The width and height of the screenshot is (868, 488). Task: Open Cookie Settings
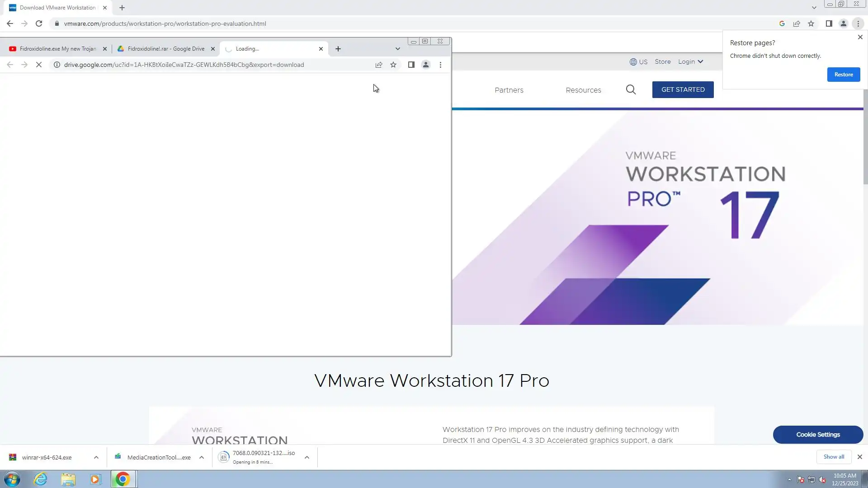click(x=817, y=434)
